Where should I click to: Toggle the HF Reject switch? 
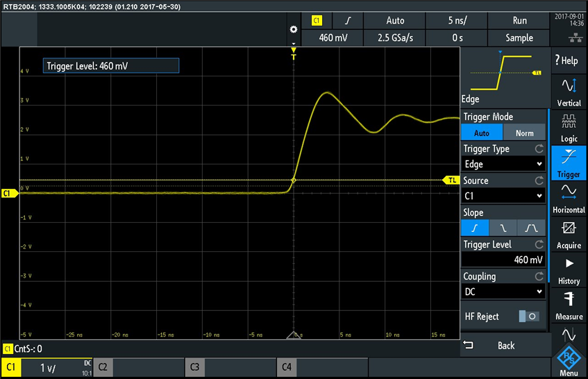pyautogui.click(x=529, y=317)
